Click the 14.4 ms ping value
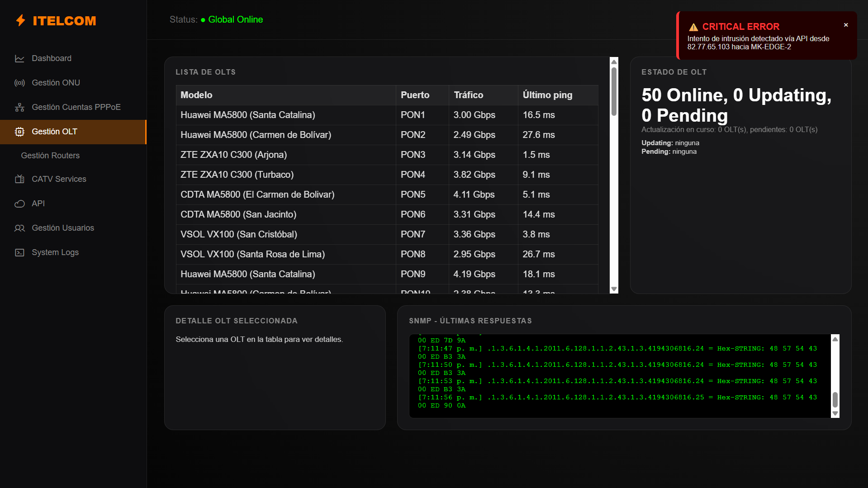This screenshot has height=488, width=868. click(539, 214)
